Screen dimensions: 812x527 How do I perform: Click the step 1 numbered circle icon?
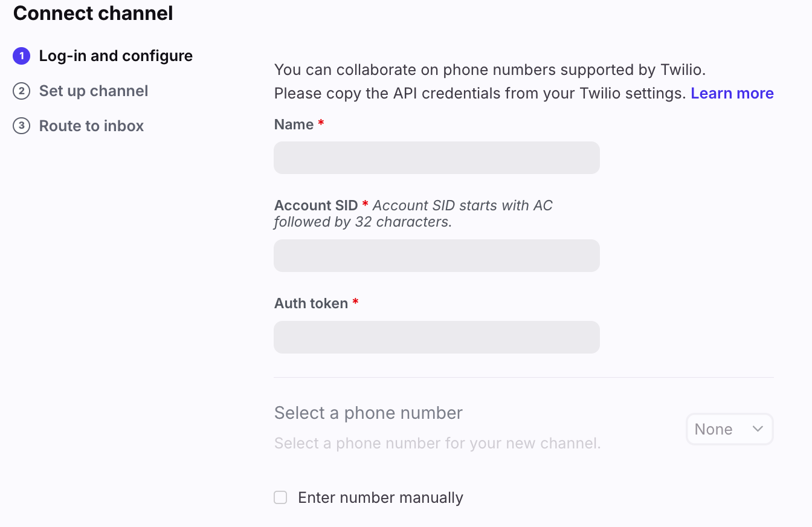click(x=21, y=56)
